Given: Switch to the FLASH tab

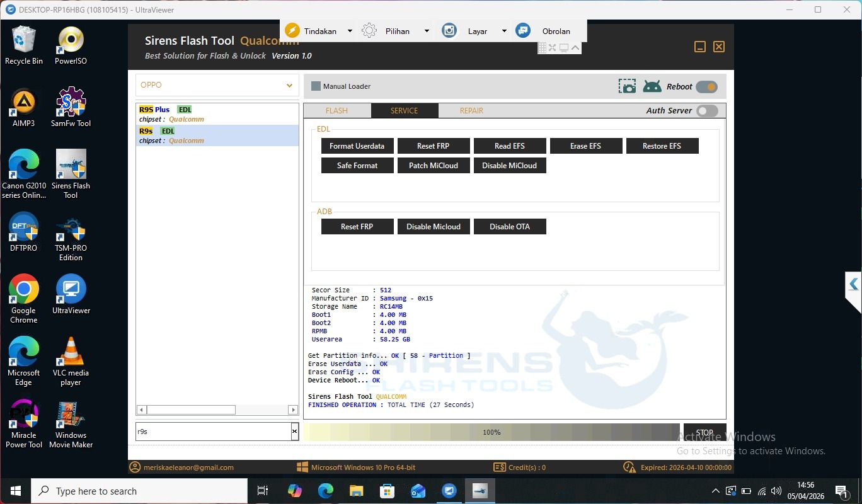Looking at the screenshot, I should 336,111.
